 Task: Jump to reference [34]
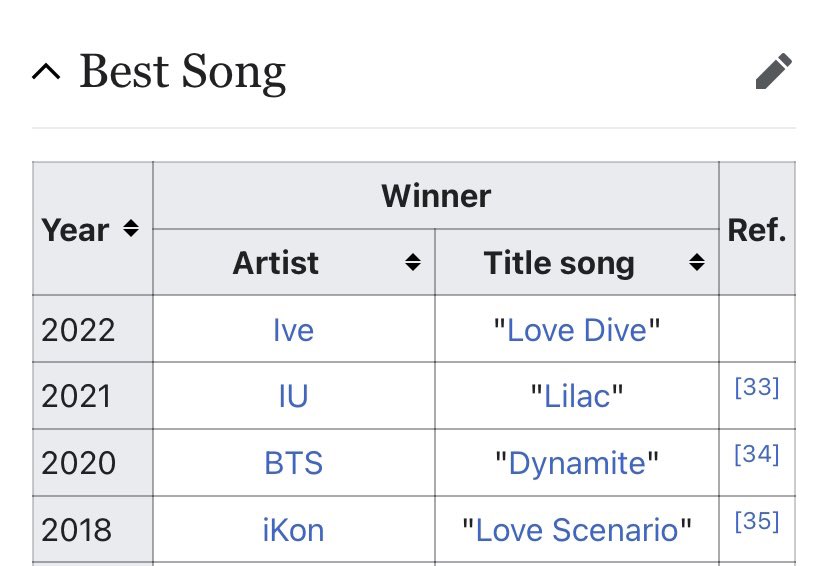tap(757, 454)
